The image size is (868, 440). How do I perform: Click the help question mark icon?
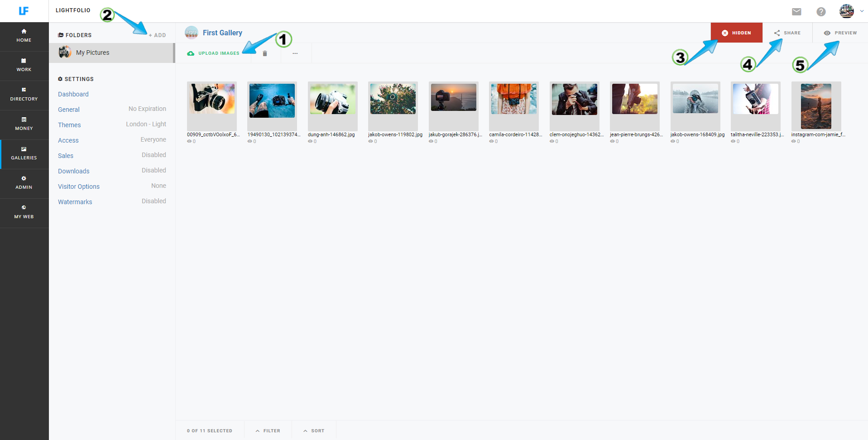tap(821, 12)
